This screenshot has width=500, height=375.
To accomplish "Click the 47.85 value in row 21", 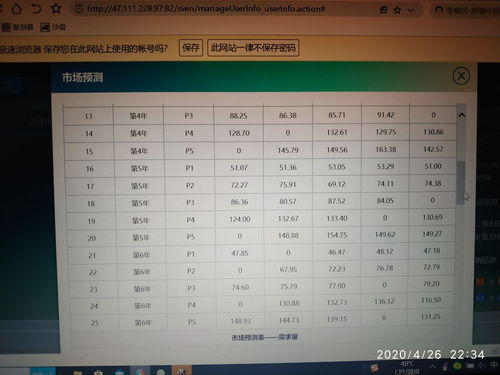I will tap(240, 253).
